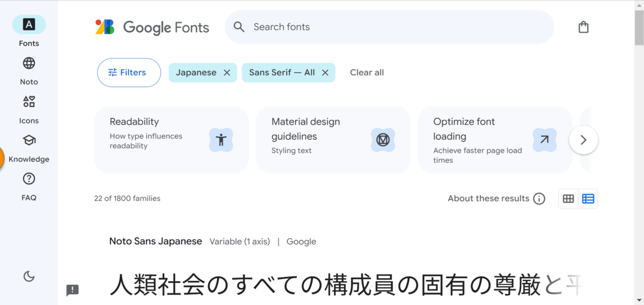Screen dimensions: 644x305
Task: Click the About these results info icon
Action: coord(539,199)
